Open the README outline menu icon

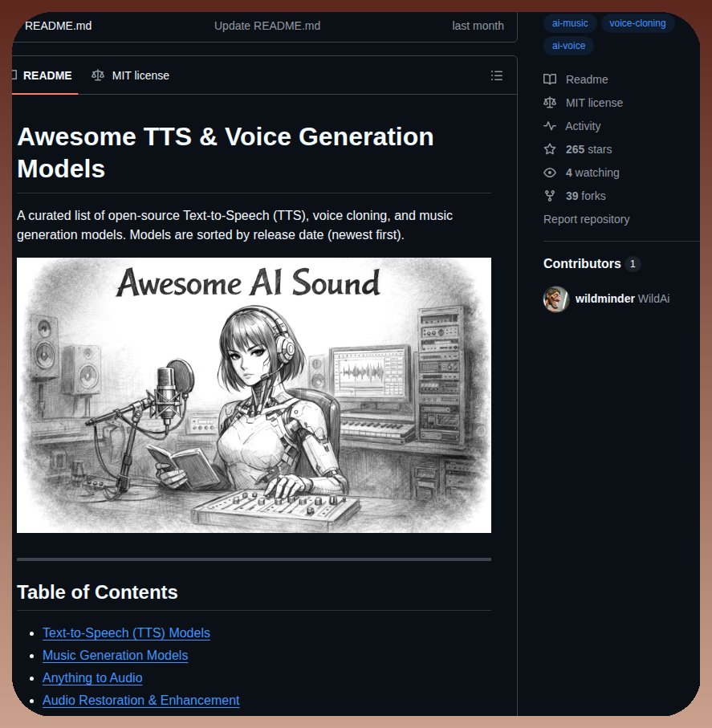coord(497,75)
